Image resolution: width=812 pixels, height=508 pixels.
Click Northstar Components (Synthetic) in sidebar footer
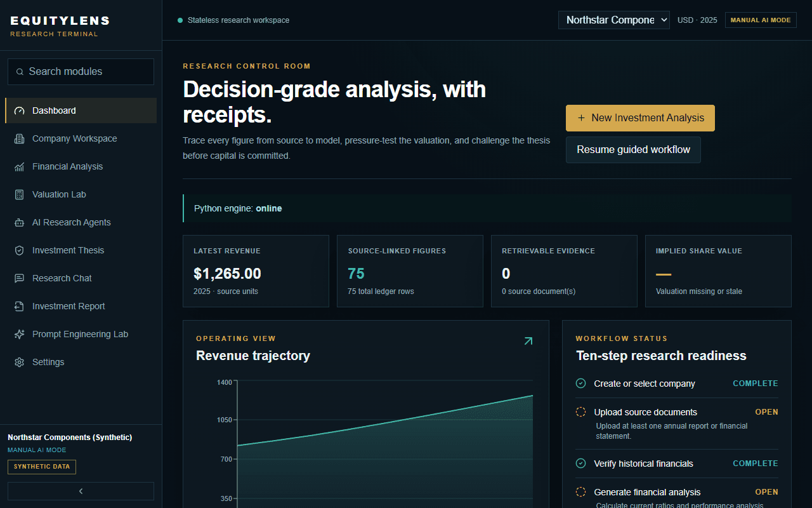pyautogui.click(x=70, y=438)
